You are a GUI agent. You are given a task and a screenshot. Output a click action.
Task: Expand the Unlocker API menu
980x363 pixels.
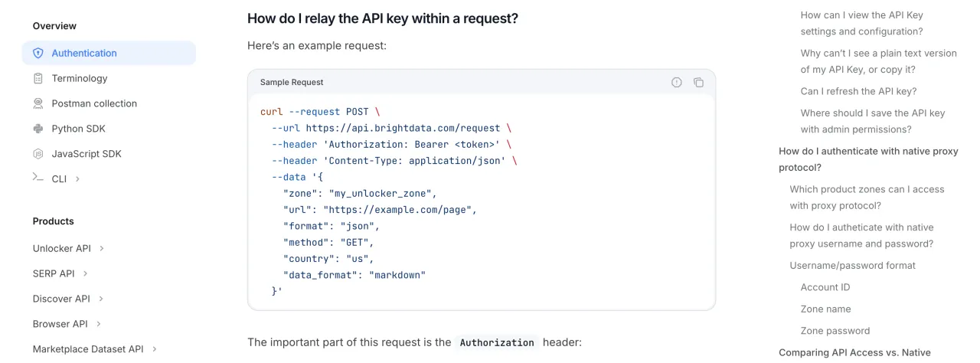tap(102, 248)
